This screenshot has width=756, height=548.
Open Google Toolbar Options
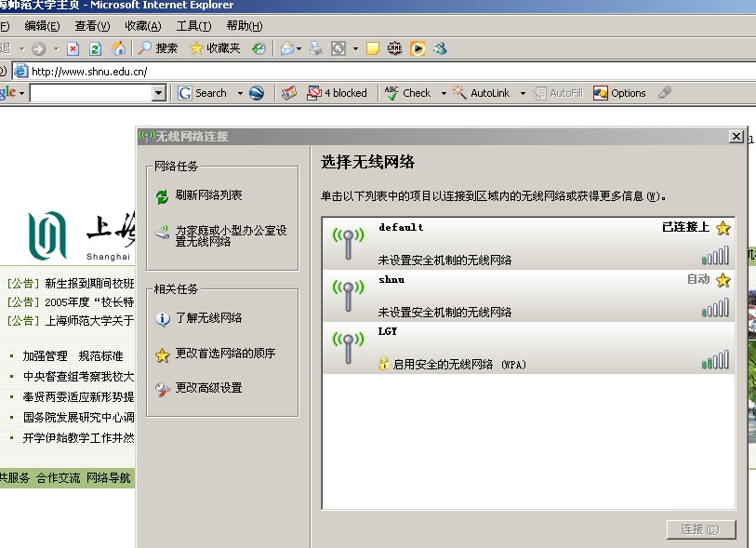(x=619, y=93)
